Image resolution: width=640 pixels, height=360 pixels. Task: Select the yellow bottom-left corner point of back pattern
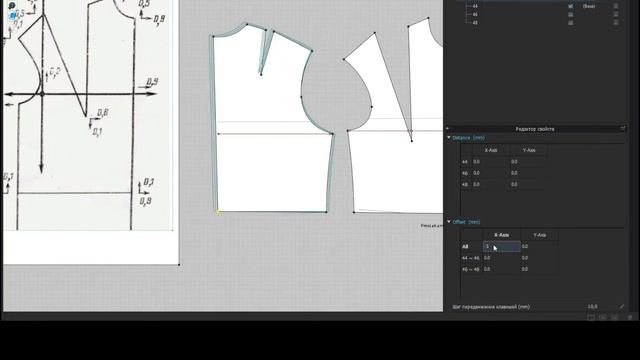pyautogui.click(x=218, y=211)
